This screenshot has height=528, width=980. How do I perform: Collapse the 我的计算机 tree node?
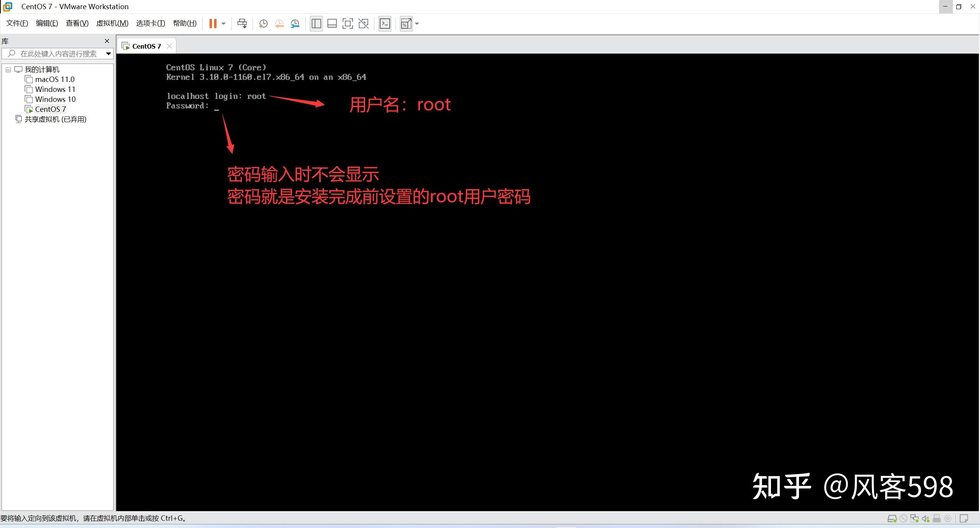pyautogui.click(x=8, y=70)
